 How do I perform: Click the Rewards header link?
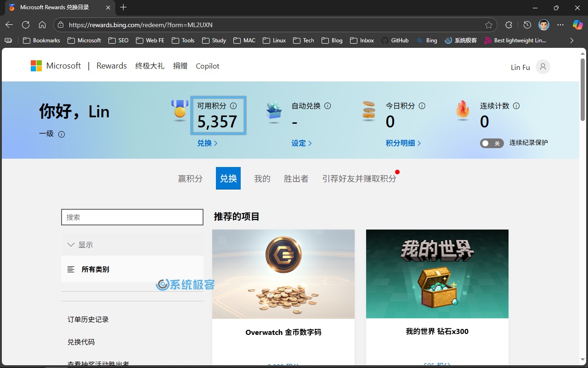[112, 66]
